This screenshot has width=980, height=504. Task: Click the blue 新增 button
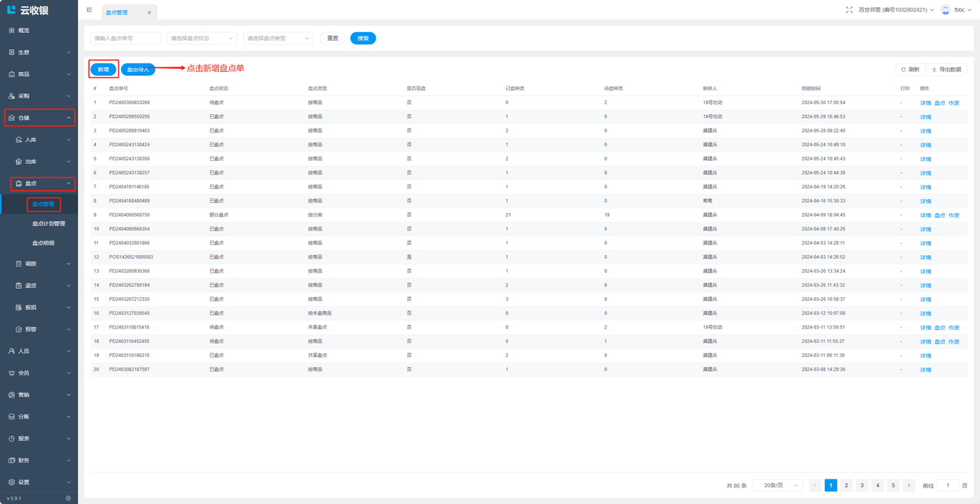click(103, 70)
